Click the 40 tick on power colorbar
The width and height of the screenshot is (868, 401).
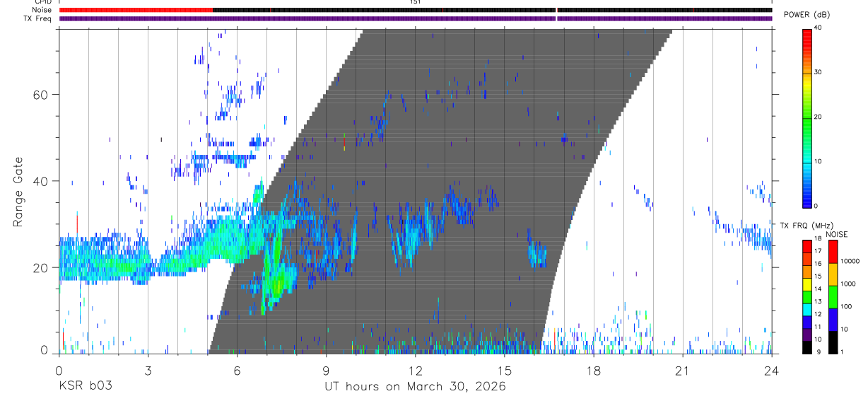click(818, 28)
